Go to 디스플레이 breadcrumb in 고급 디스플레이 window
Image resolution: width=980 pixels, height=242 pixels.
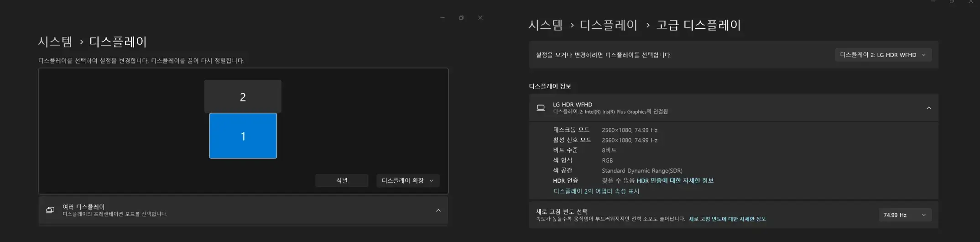[x=609, y=25]
